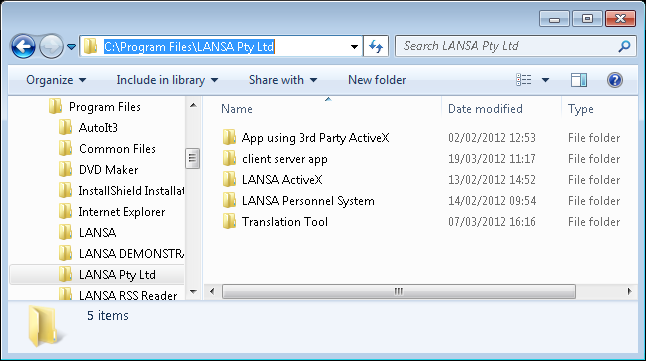
Task: Click the horizontal scrollbar right arrow
Action: [629, 291]
